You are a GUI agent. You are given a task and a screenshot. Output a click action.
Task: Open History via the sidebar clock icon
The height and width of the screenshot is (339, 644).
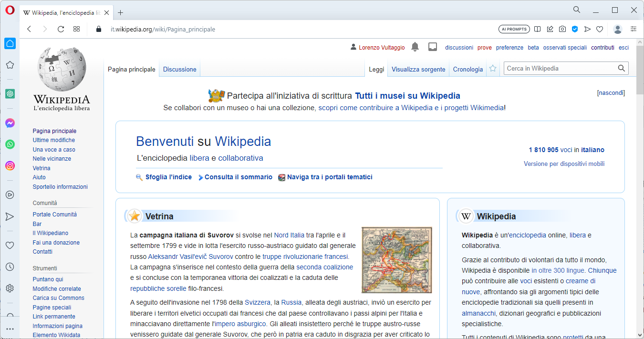tap(10, 267)
